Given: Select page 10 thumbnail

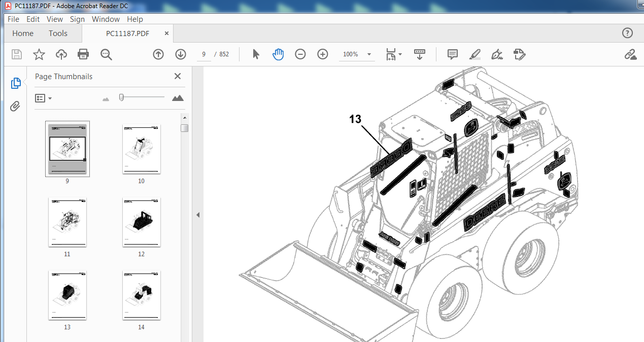Looking at the screenshot, I should (x=142, y=149).
